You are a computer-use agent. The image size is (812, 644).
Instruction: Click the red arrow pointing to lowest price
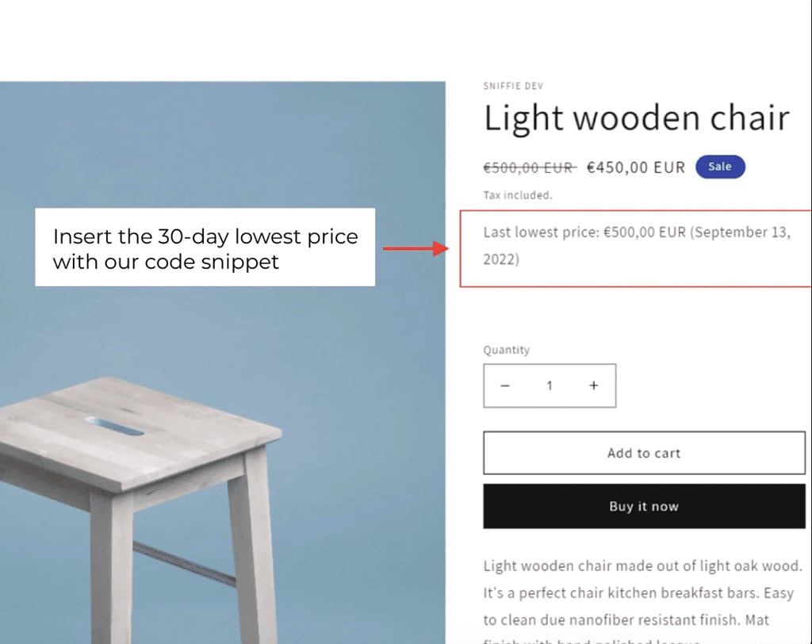pyautogui.click(x=416, y=249)
